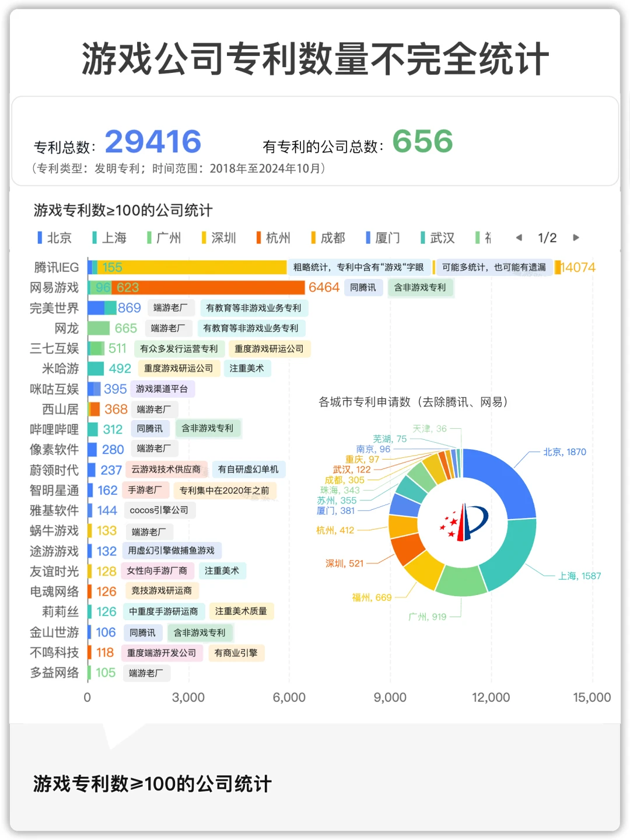Click the 656 company total number
Image resolution: width=630 pixels, height=840 pixels.
point(423,141)
